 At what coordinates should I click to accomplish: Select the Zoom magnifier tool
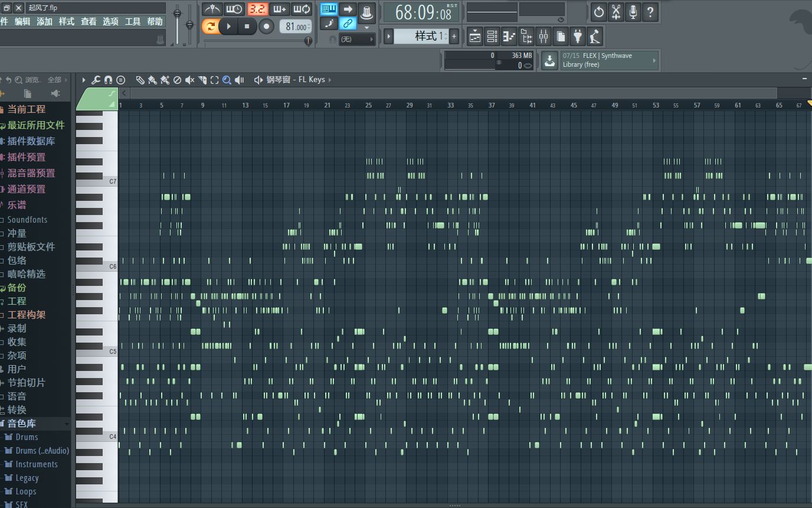pos(227,80)
